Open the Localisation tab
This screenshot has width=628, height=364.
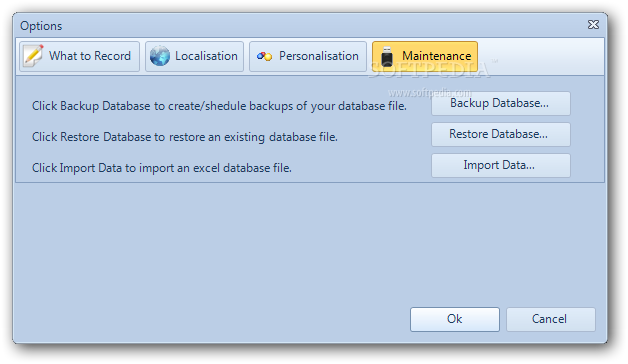(194, 56)
